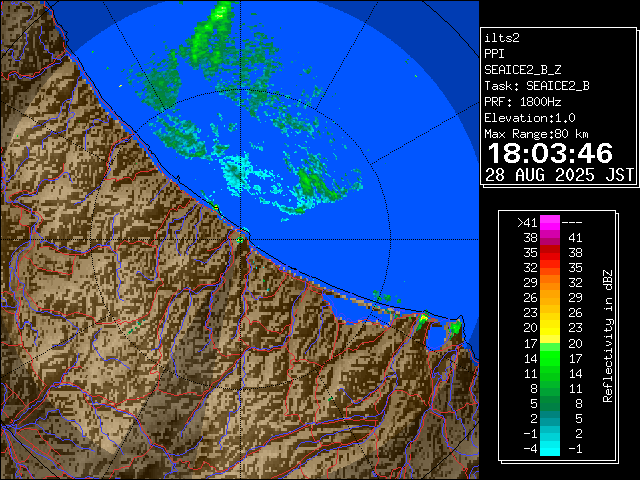The height and width of the screenshot is (480, 640).
Task: Click the Elevation:1.0 text
Action: point(529,117)
